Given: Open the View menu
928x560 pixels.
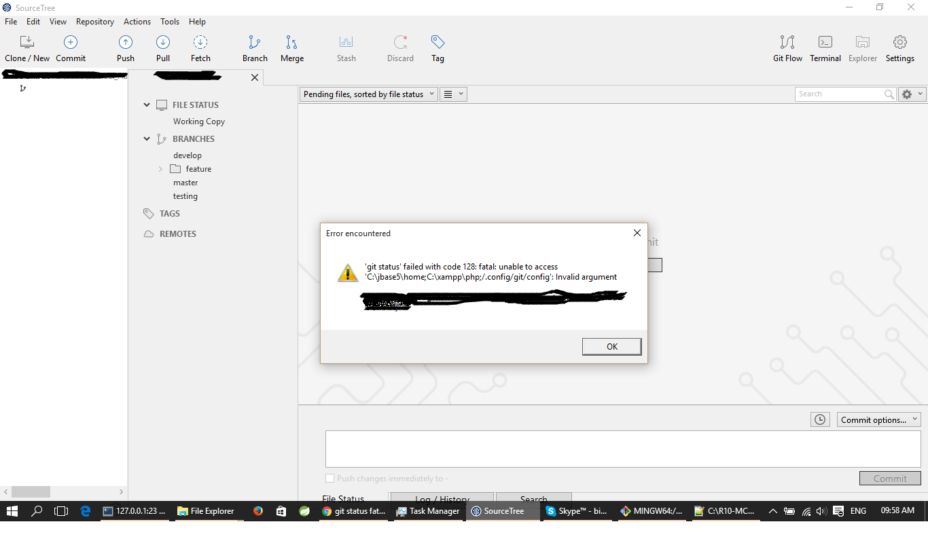Looking at the screenshot, I should [x=58, y=22].
